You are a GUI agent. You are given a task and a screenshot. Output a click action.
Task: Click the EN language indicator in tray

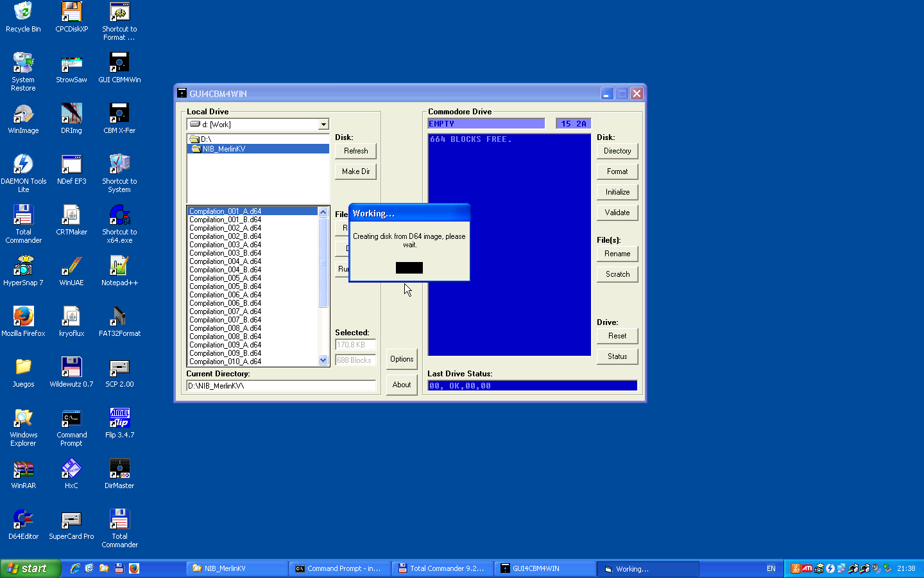(x=771, y=568)
